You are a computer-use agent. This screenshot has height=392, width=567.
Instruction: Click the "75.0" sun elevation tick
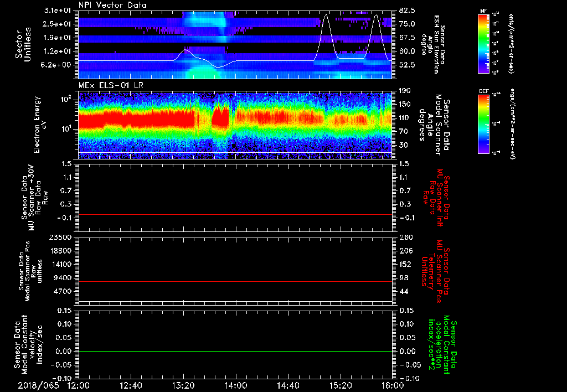pos(407,24)
